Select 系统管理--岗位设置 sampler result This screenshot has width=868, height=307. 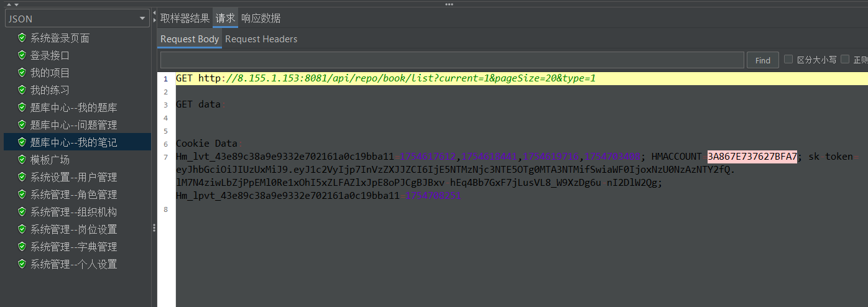point(73,229)
